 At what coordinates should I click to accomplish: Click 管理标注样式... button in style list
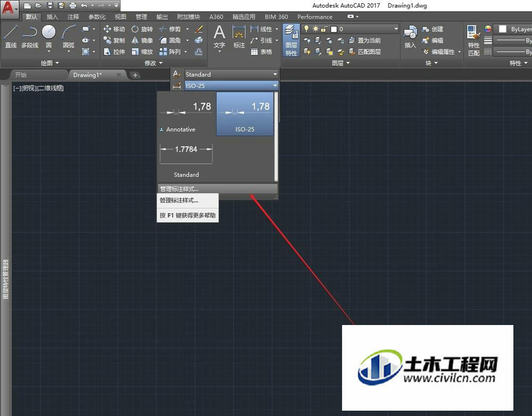pyautogui.click(x=218, y=189)
